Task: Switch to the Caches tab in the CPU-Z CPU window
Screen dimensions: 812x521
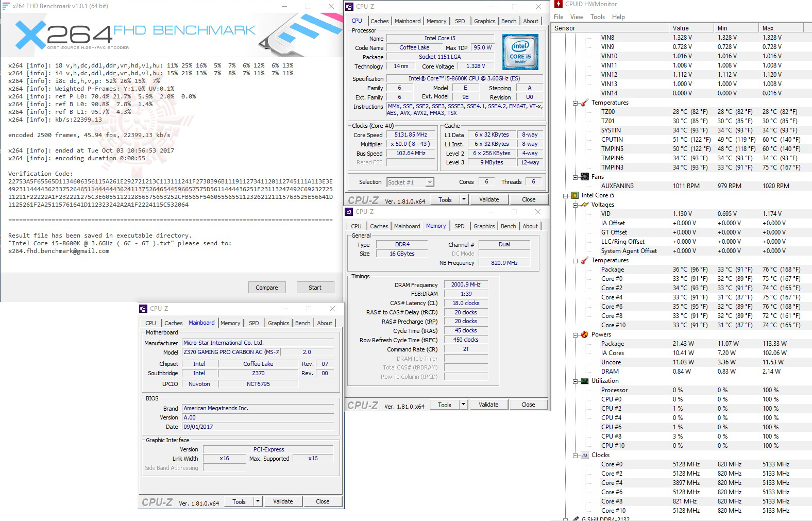Action: [x=380, y=21]
